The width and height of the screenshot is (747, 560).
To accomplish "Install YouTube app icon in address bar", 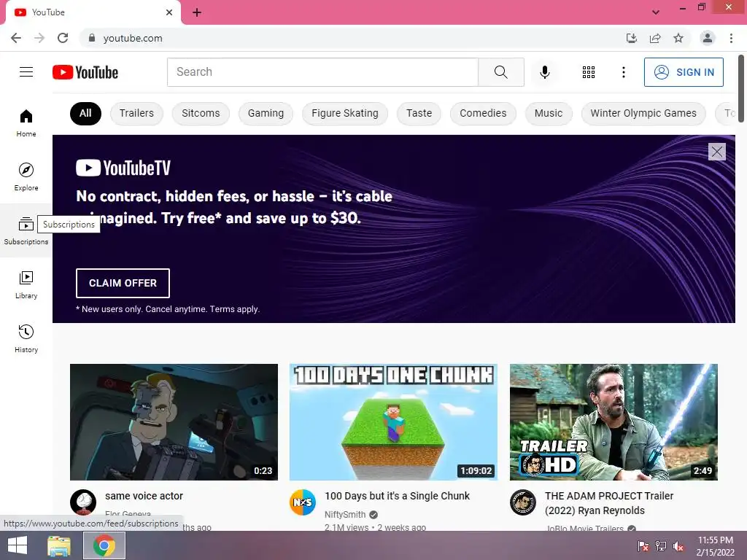I will tap(631, 38).
